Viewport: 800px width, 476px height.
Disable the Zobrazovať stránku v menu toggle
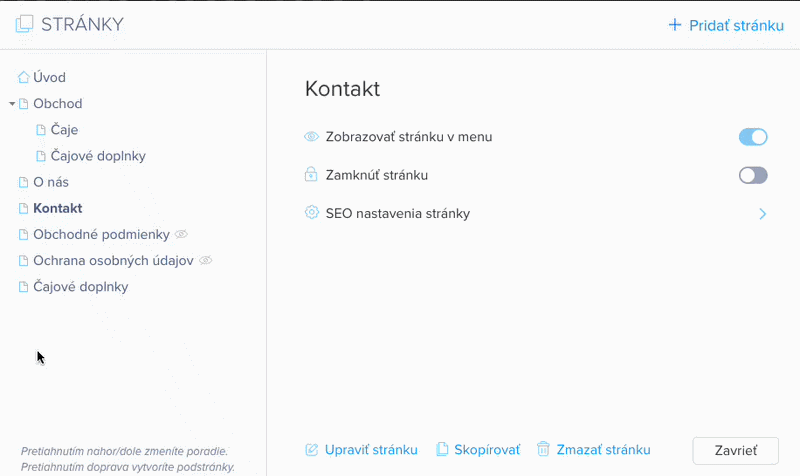click(x=752, y=137)
